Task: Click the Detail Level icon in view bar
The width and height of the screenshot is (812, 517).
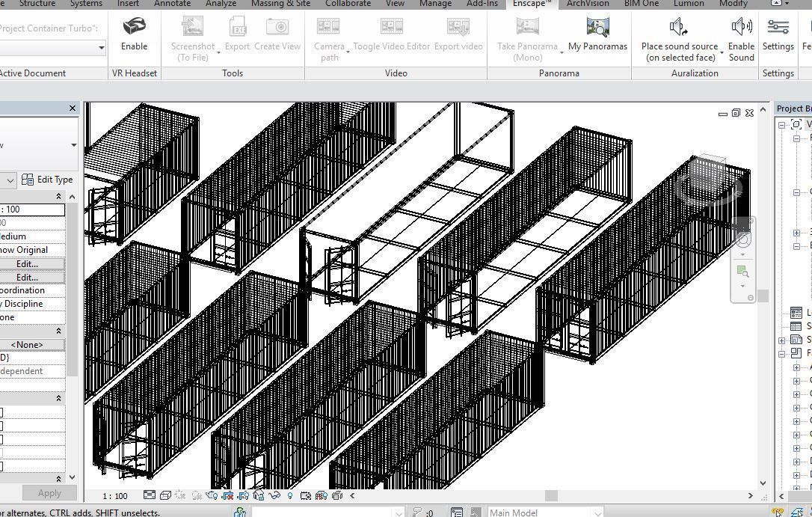Action: coord(150,495)
